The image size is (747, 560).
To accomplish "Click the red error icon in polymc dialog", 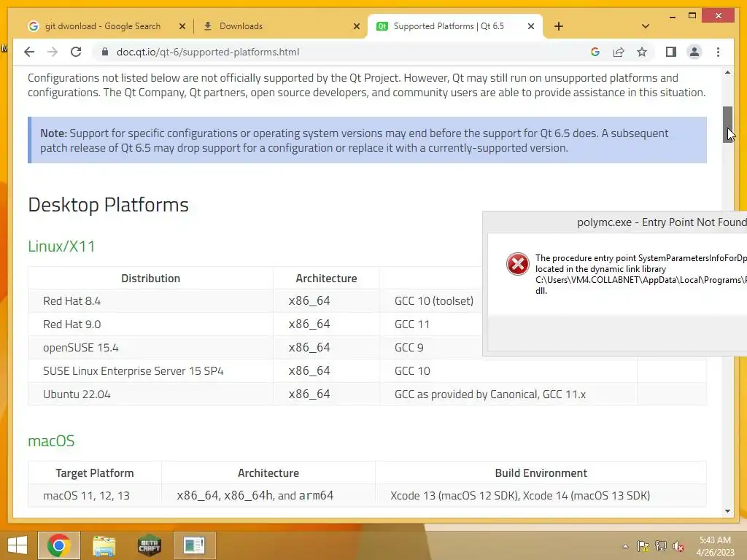I will click(x=517, y=264).
